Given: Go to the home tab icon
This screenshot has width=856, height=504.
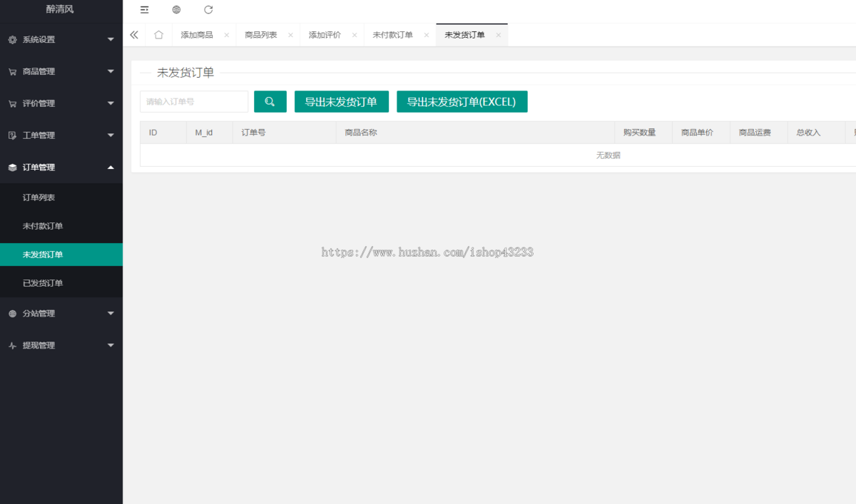Looking at the screenshot, I should click(158, 35).
